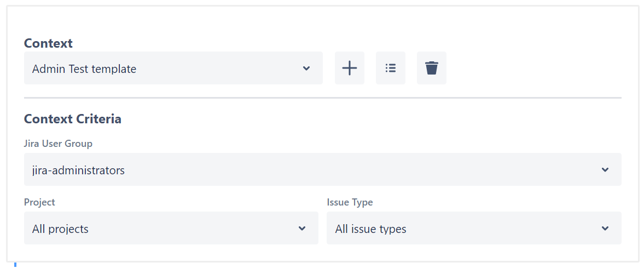Open the All projects dropdown
This screenshot has height=268, width=644.
pos(171,228)
